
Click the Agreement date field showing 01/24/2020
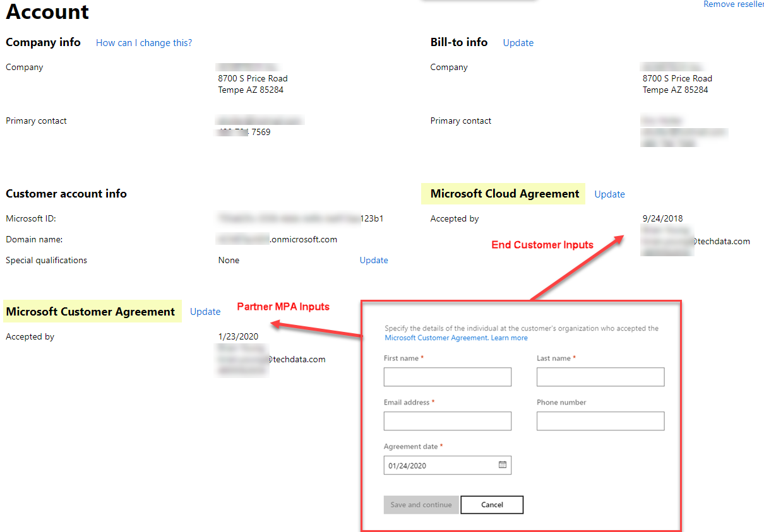tap(448, 465)
